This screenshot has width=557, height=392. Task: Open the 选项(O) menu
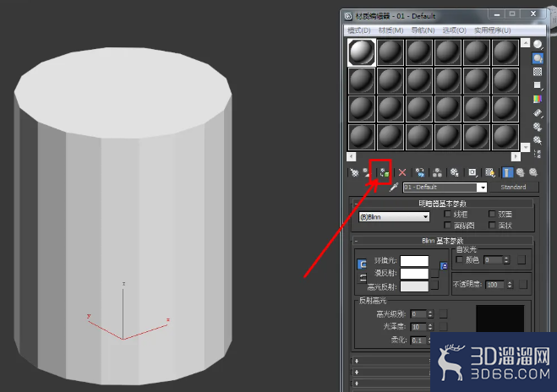coord(455,30)
